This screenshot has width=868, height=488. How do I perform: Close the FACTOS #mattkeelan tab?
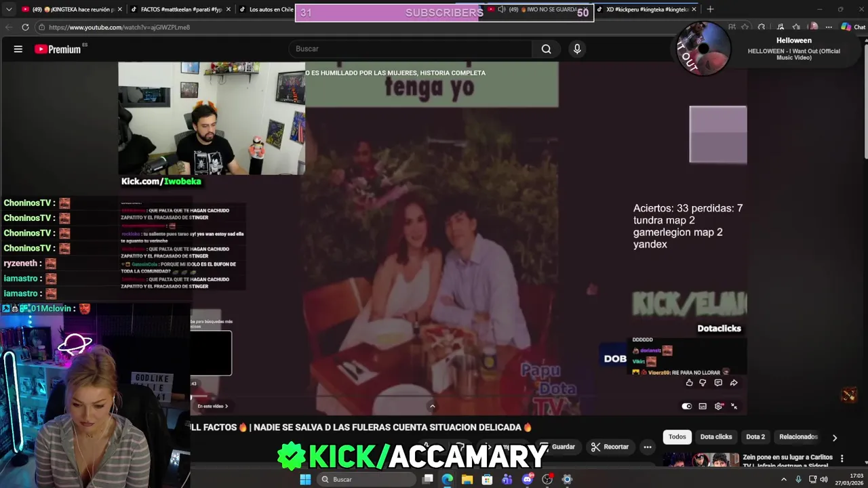228,9
